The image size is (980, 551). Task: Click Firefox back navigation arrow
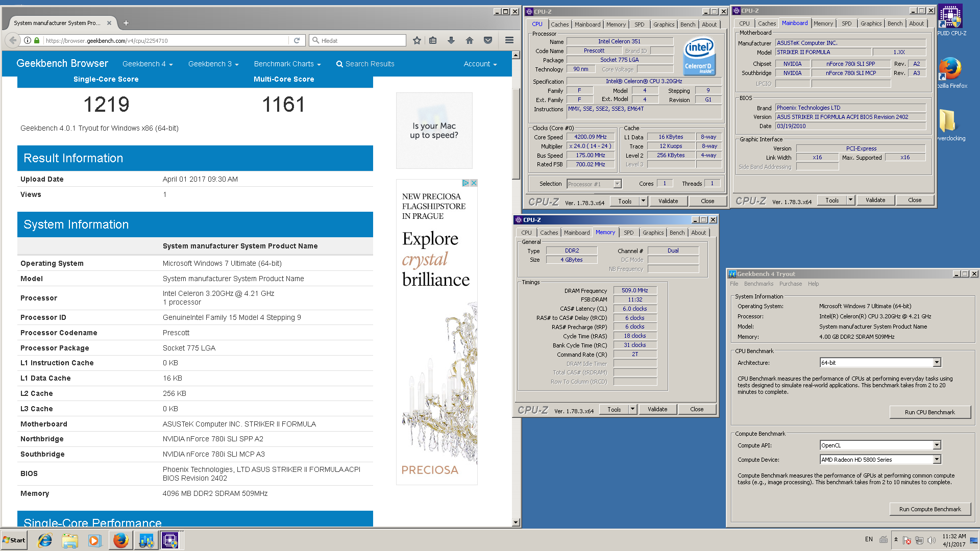coord(13,40)
